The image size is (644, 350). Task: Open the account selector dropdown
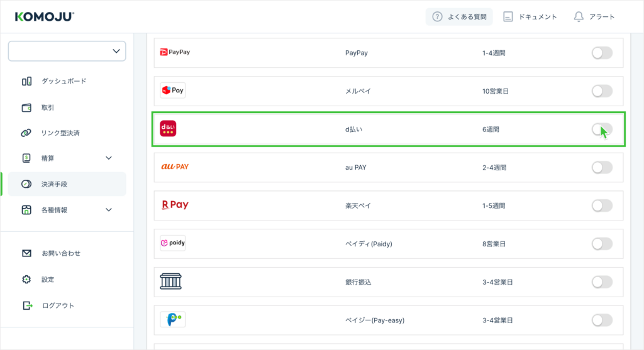click(67, 51)
